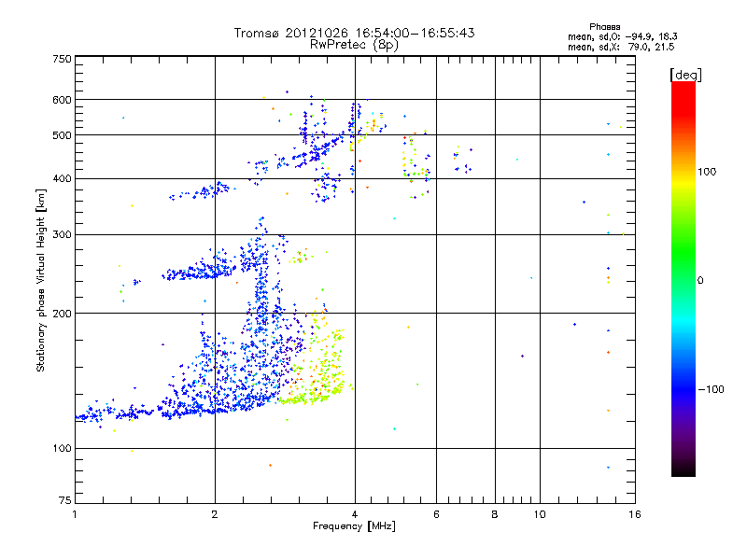Click the x-axis "4" tick label
The image size is (747, 560).
point(355,514)
